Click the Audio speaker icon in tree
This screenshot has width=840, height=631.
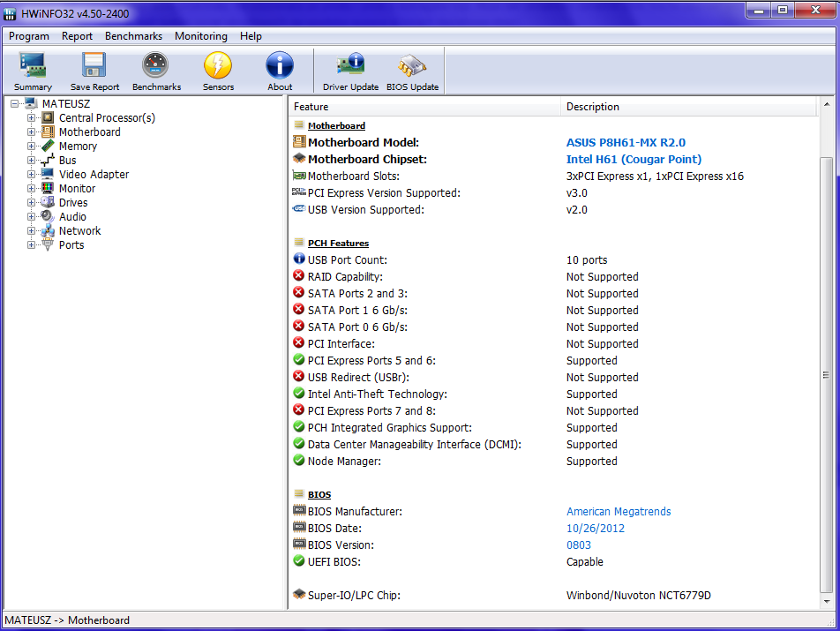pyautogui.click(x=48, y=216)
